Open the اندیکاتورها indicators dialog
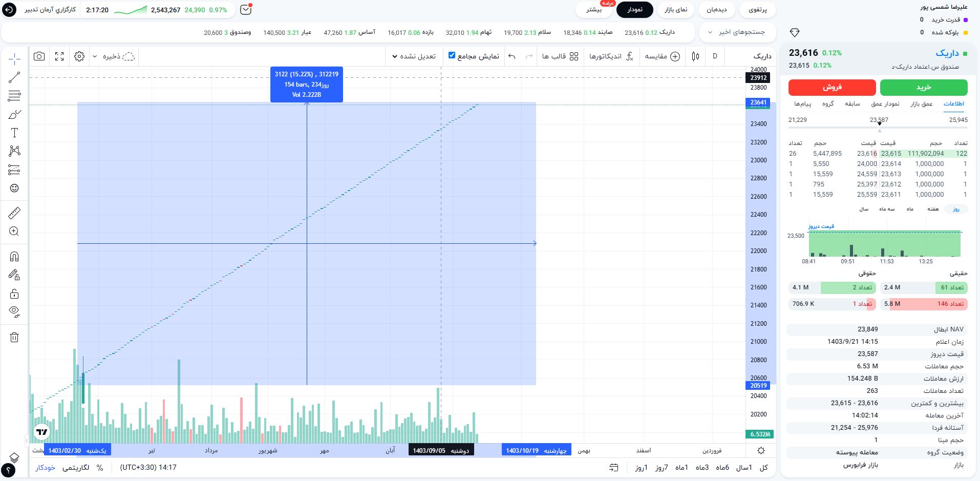 (611, 56)
